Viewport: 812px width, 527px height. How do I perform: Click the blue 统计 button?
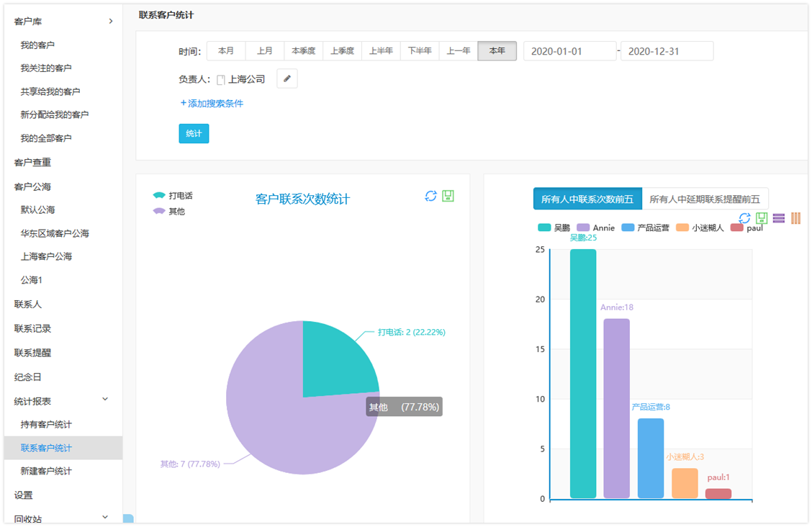point(194,134)
